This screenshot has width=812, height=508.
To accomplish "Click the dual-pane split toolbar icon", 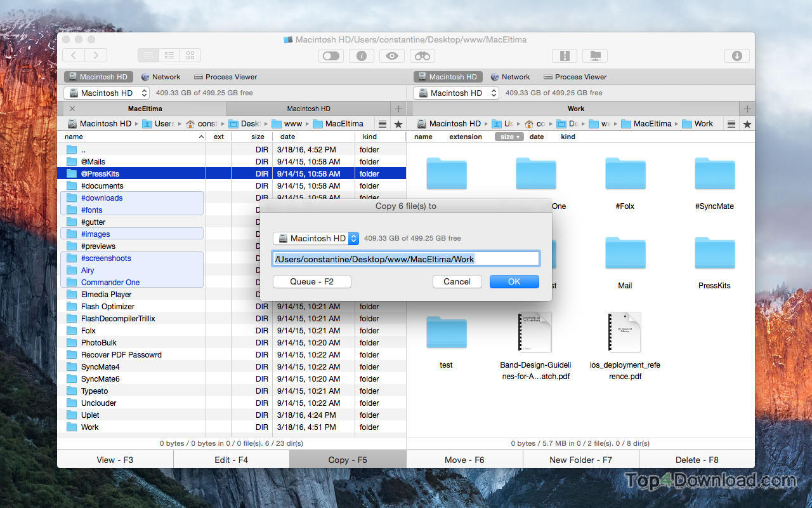I will [x=565, y=56].
